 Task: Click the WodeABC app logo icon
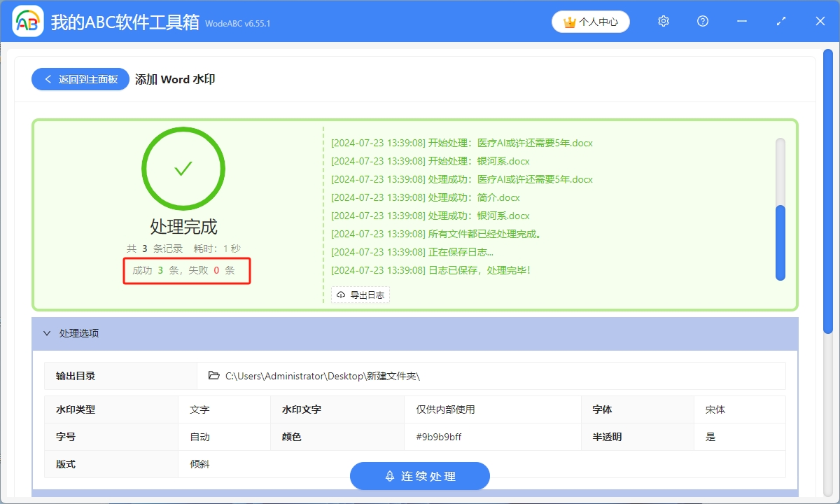click(x=27, y=21)
